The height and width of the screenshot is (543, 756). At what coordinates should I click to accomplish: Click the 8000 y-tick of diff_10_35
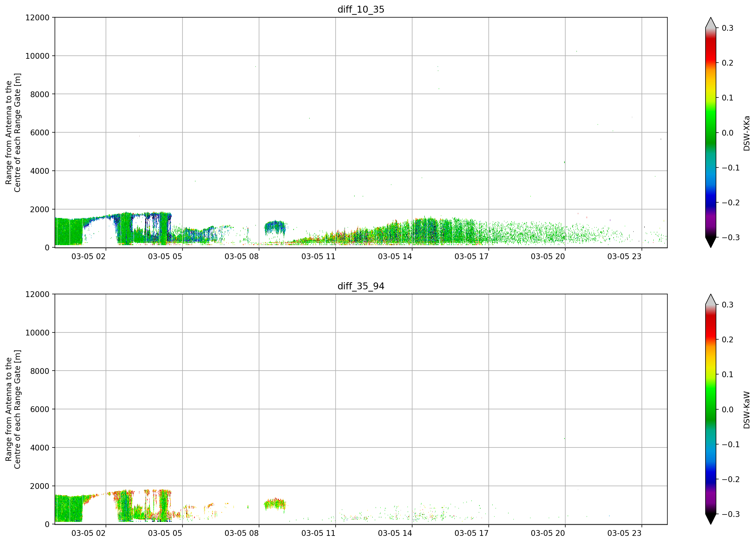[x=40, y=94]
